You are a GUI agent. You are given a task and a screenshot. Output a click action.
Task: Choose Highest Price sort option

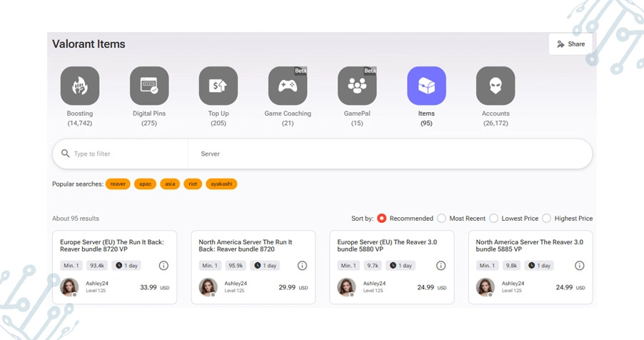(547, 219)
